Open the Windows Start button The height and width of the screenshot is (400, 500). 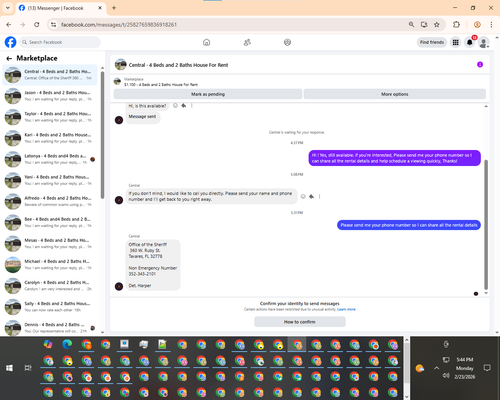click(x=9, y=368)
